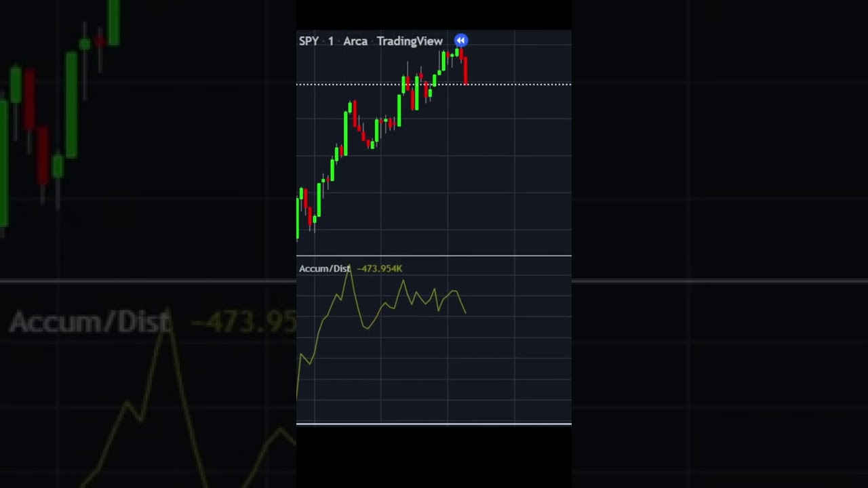Click the Accum/Dist indicator title
Image resolution: width=868 pixels, height=488 pixels.
(325, 268)
